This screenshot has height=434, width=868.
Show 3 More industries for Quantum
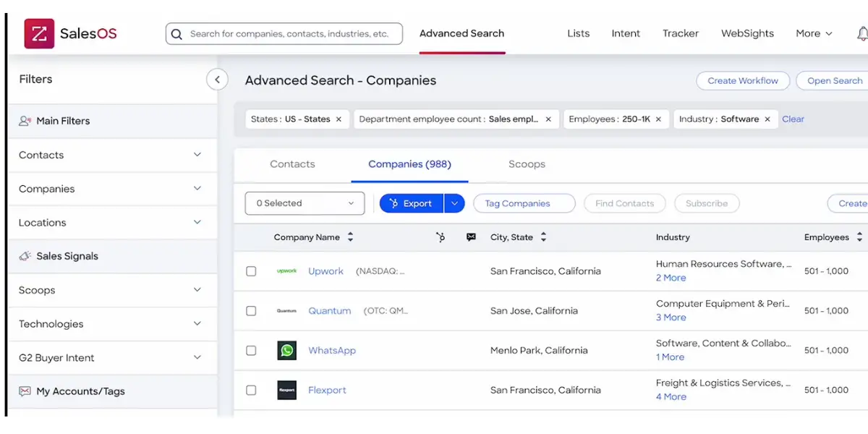[x=671, y=318]
